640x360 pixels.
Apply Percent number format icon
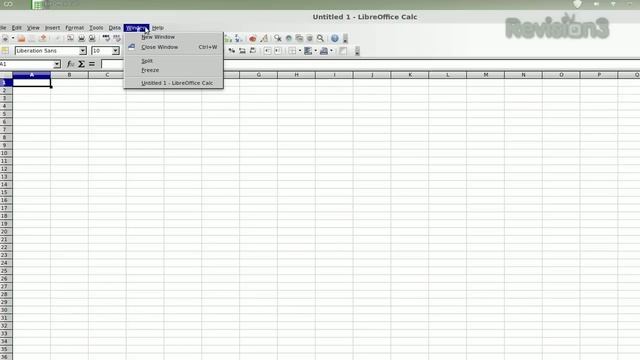[231, 51]
